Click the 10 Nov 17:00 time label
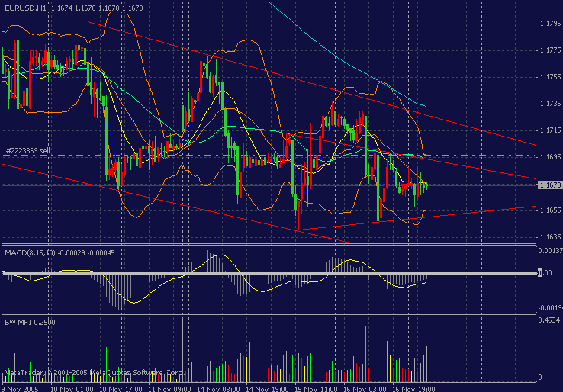Viewport: 563px width, 392px height. (x=121, y=389)
